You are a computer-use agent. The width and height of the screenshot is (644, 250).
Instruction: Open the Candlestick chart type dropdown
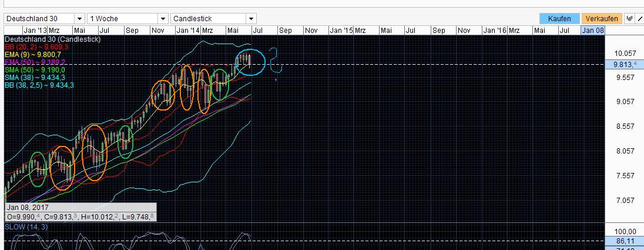point(213,19)
